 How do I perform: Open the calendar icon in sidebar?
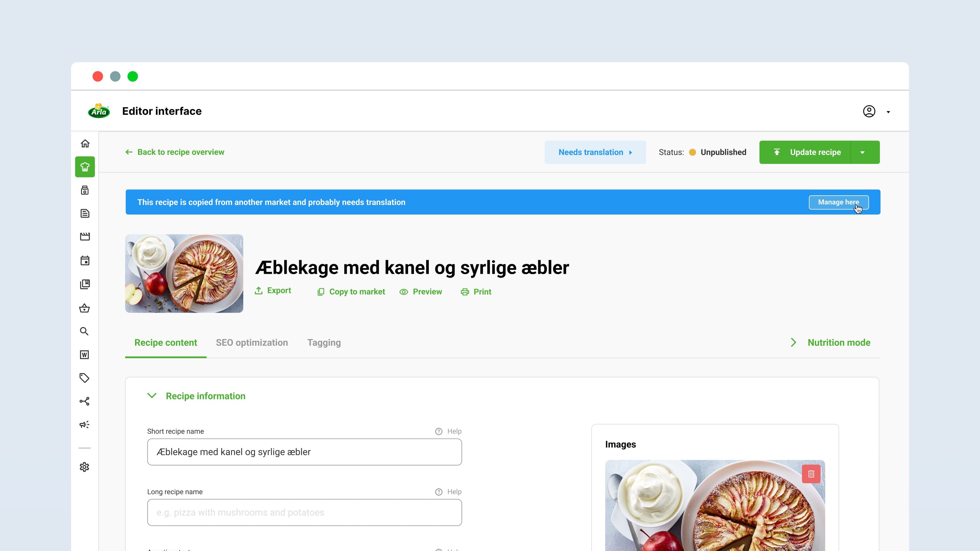85,260
